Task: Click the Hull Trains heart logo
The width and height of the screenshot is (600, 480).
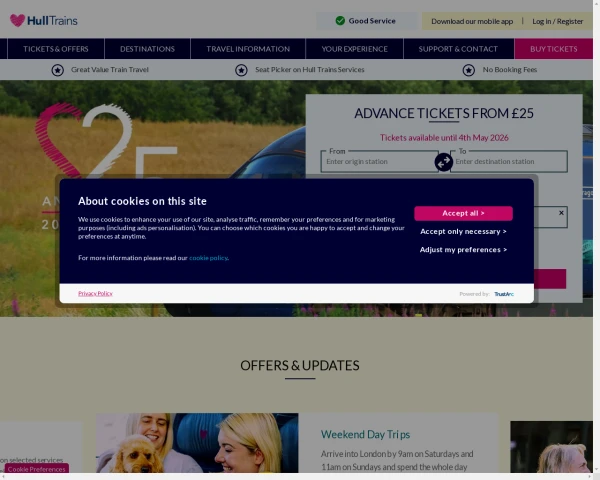Action: (17, 20)
